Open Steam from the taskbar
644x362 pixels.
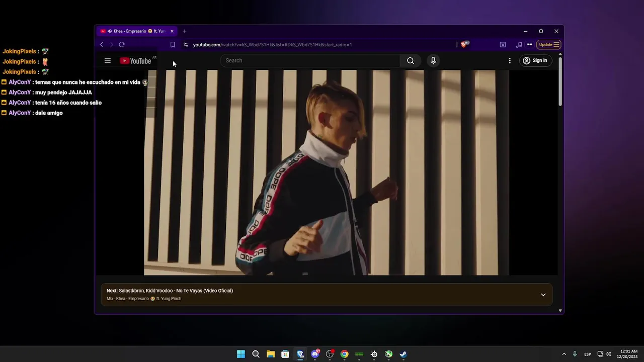403,354
